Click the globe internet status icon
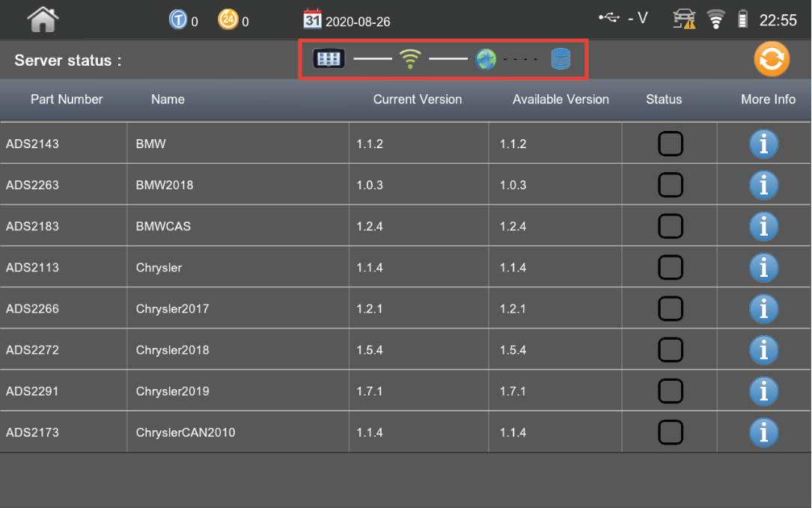 tap(486, 60)
